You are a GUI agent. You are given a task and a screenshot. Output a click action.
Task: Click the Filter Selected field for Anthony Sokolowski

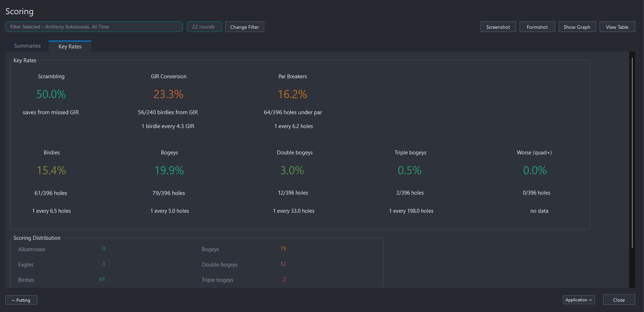click(94, 27)
